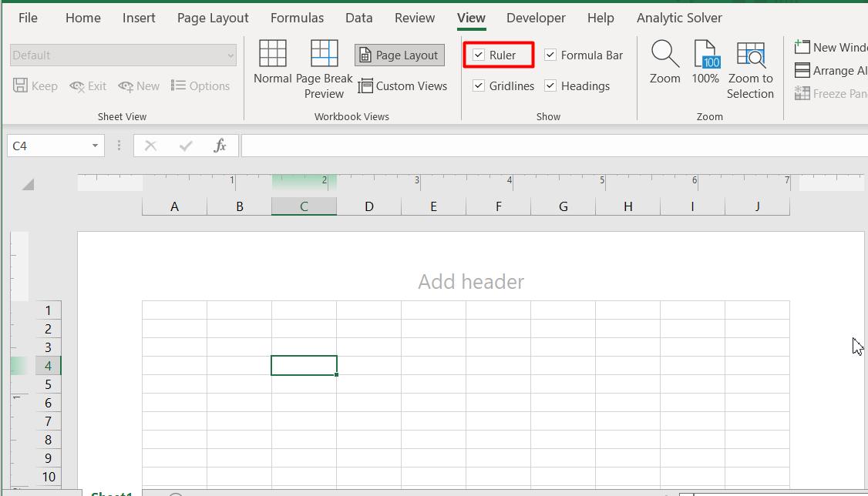Screen dimensions: 868x496
Task: Click the Select All sheet corner
Action: pyautogui.click(x=27, y=184)
